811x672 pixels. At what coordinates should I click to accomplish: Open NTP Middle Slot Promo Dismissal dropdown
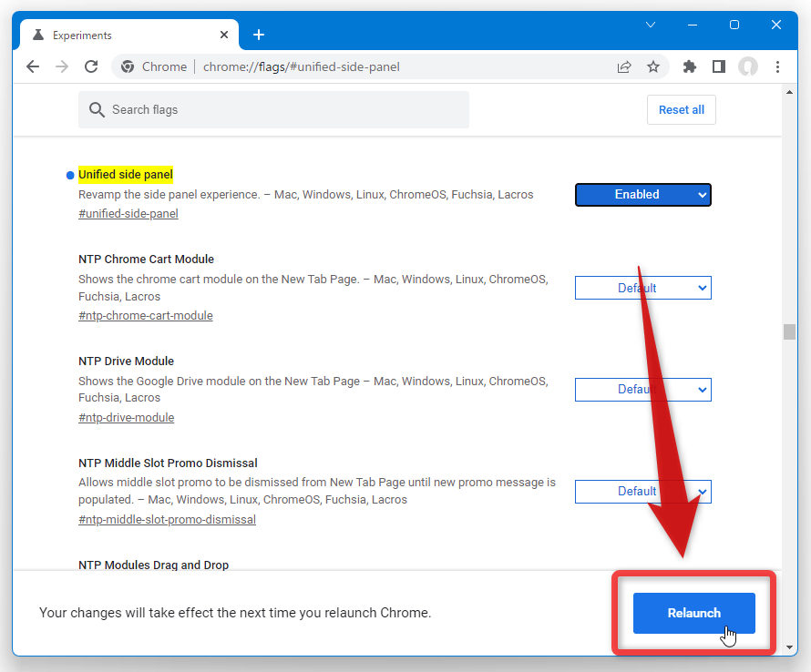point(643,492)
